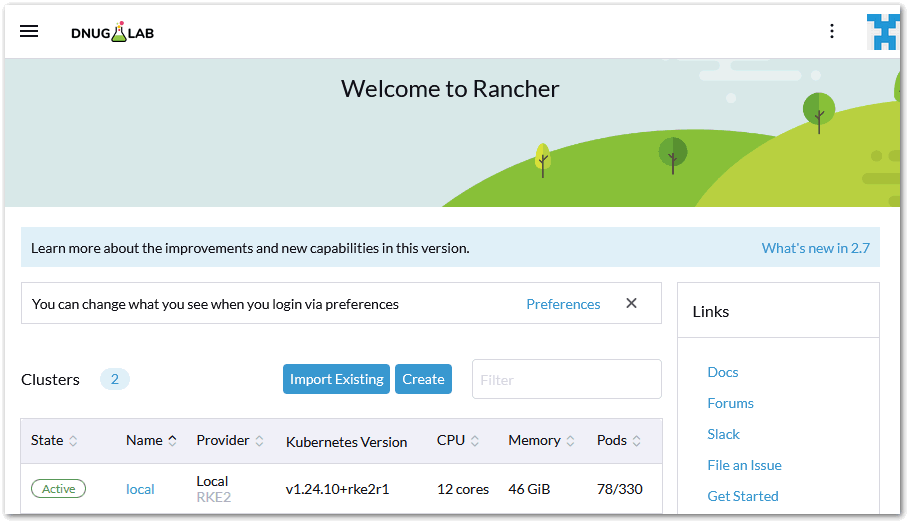The image size is (909, 523).
Task: Open the Forums link
Action: click(730, 403)
